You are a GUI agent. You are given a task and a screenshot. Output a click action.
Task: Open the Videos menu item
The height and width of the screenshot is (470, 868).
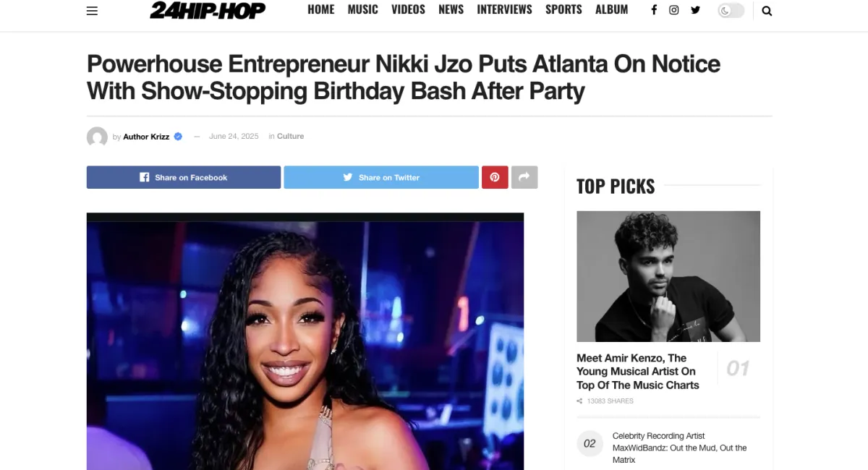click(x=408, y=9)
